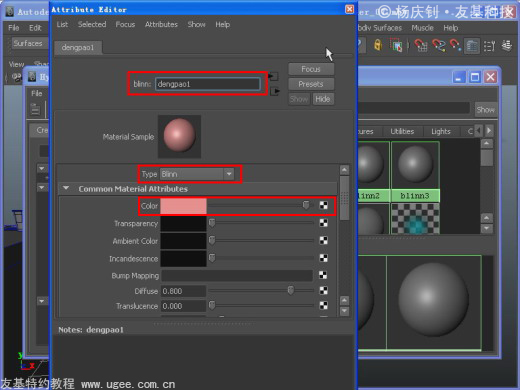This screenshot has width=520, height=390.
Task: Open the Incandescence map checker button
Action: (x=323, y=258)
